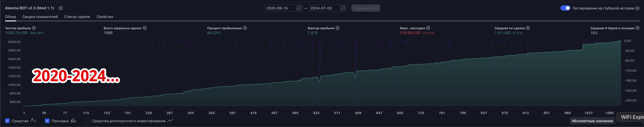Click the Средства line chart icon
Image resolution: width=644 pixels, height=127 pixels.
point(33,121)
